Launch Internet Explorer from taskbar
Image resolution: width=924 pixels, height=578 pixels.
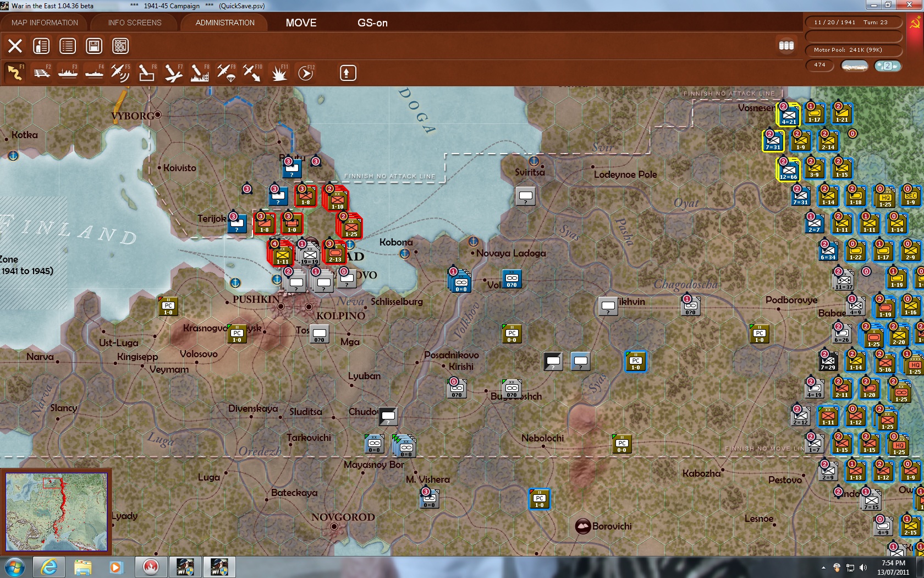(49, 567)
